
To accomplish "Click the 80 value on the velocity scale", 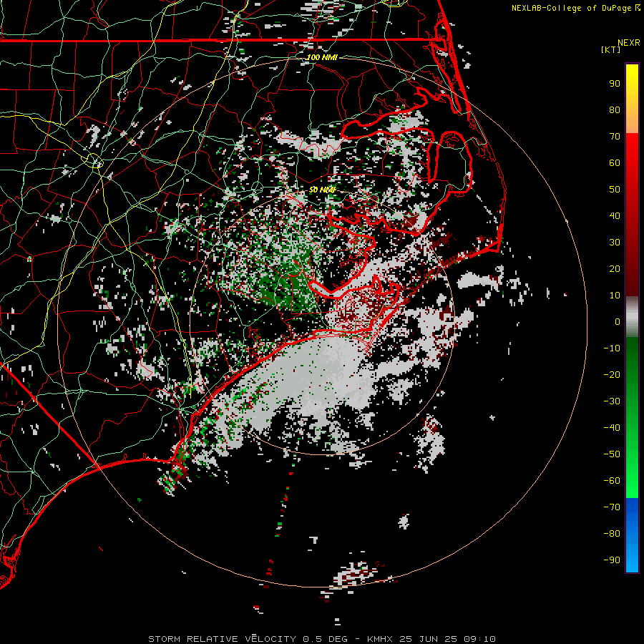I will (615, 110).
